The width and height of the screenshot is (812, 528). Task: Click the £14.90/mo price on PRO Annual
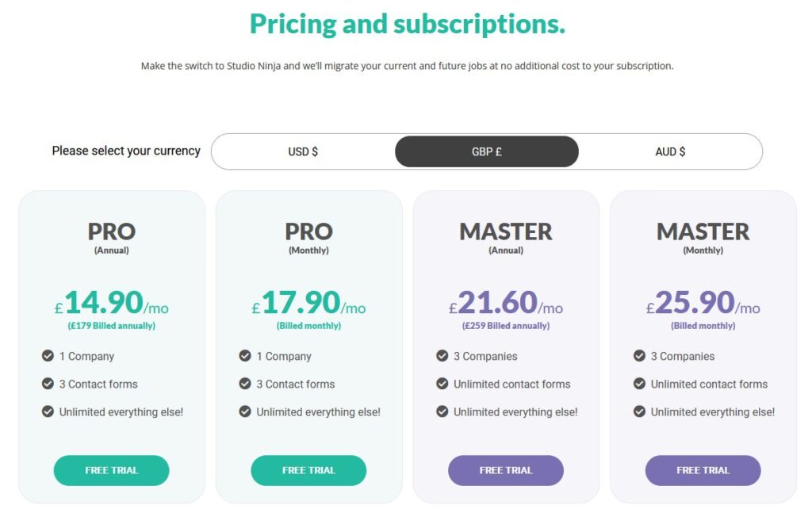111,302
